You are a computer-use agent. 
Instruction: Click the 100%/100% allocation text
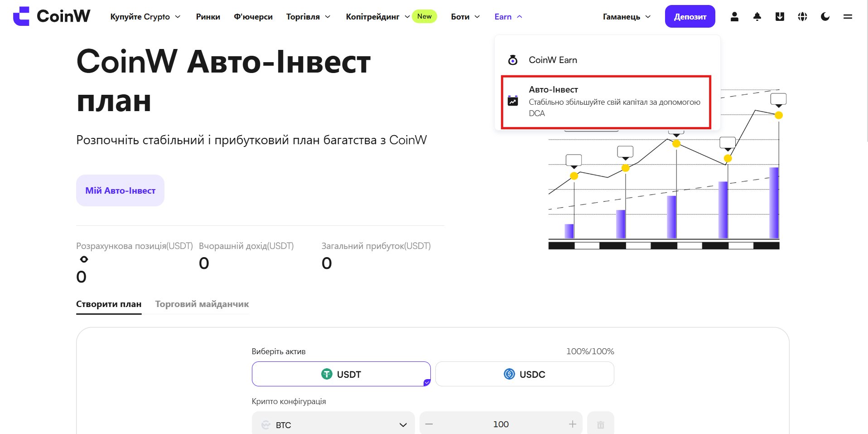pos(590,351)
